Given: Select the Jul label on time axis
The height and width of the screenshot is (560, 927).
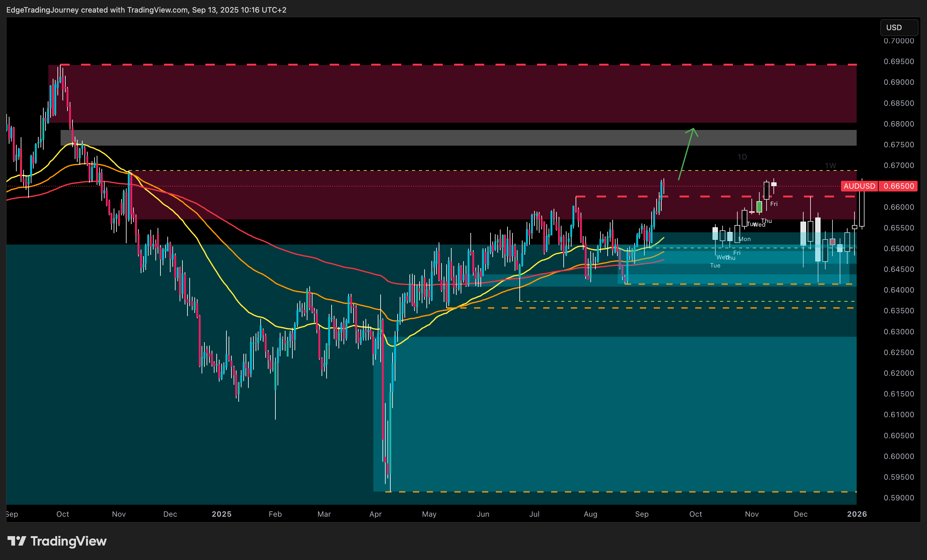Looking at the screenshot, I should 534,514.
